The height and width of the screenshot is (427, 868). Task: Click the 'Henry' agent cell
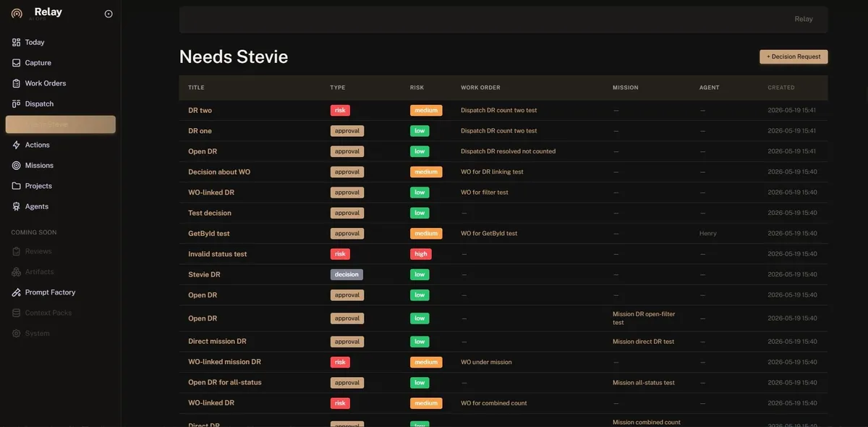point(708,234)
